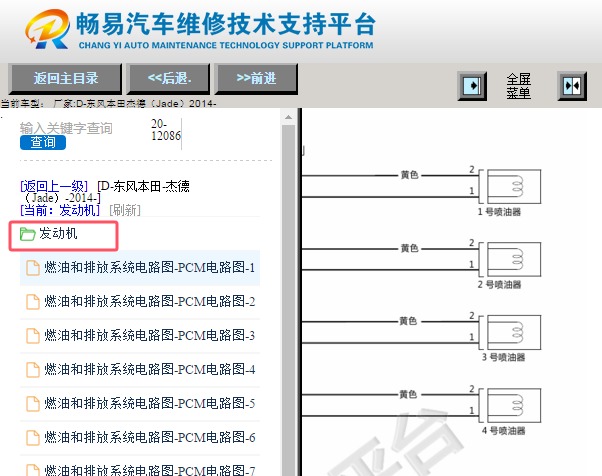This screenshot has height=476, width=602.
Task: Click the 3 号喷油器 injector symbol
Action: coord(514,332)
